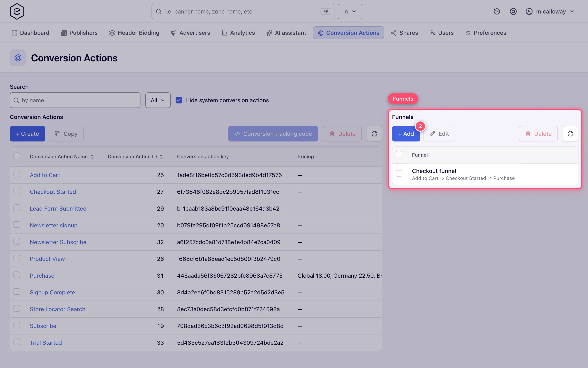588x368 pixels.
Task: Open the Dashboard tab
Action: pyautogui.click(x=31, y=33)
